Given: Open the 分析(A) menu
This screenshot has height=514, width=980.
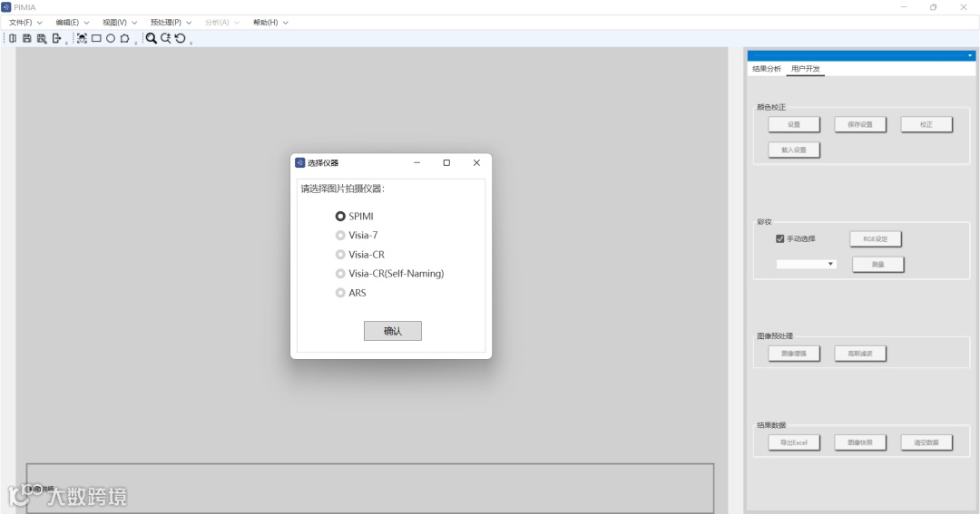Looking at the screenshot, I should coord(222,23).
